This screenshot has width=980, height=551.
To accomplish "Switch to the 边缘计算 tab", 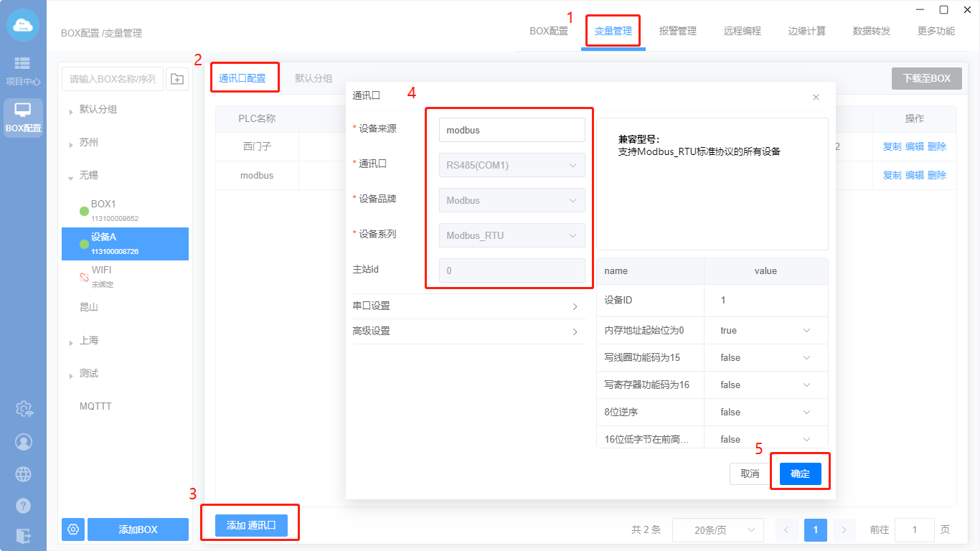I will tap(807, 31).
